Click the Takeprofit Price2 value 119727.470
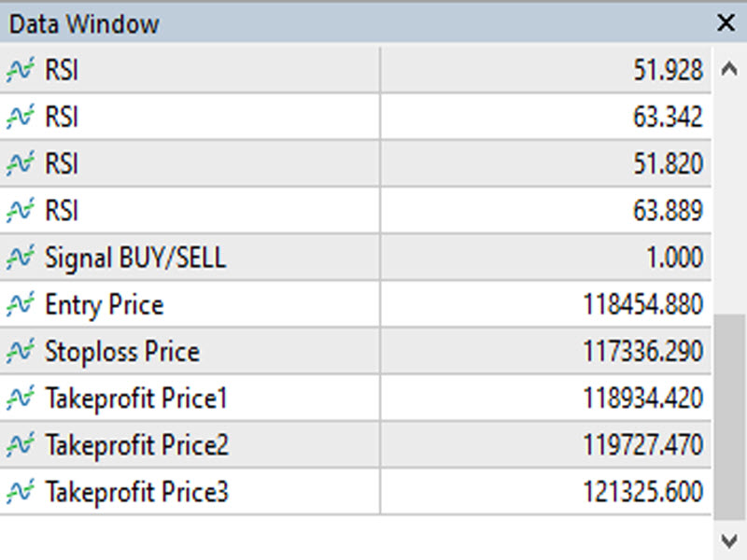747x560 pixels. [642, 445]
